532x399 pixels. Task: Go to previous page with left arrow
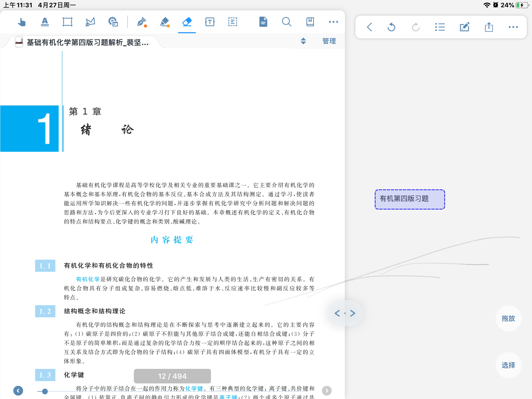(18, 391)
